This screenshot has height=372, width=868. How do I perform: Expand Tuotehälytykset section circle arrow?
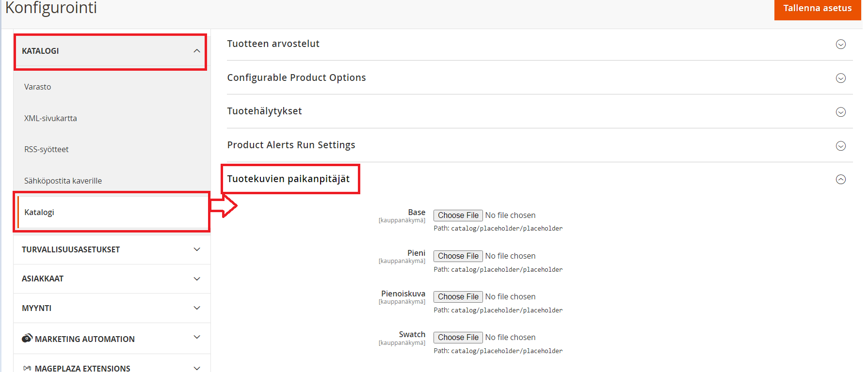pos(840,112)
